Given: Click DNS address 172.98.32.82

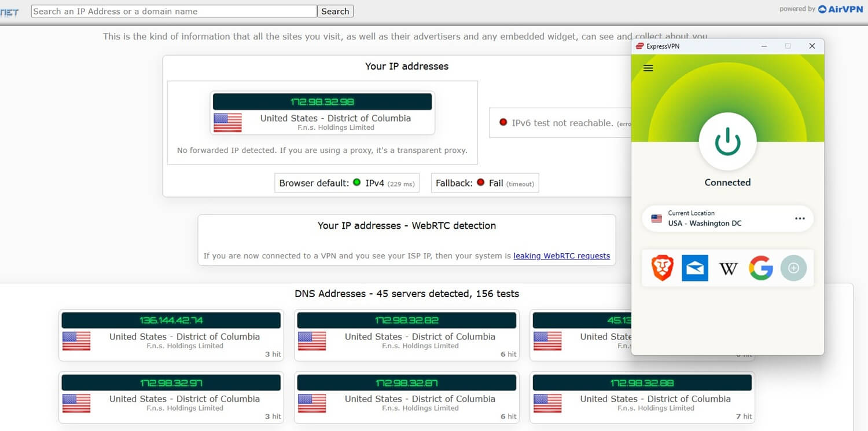Looking at the screenshot, I should pos(406,320).
